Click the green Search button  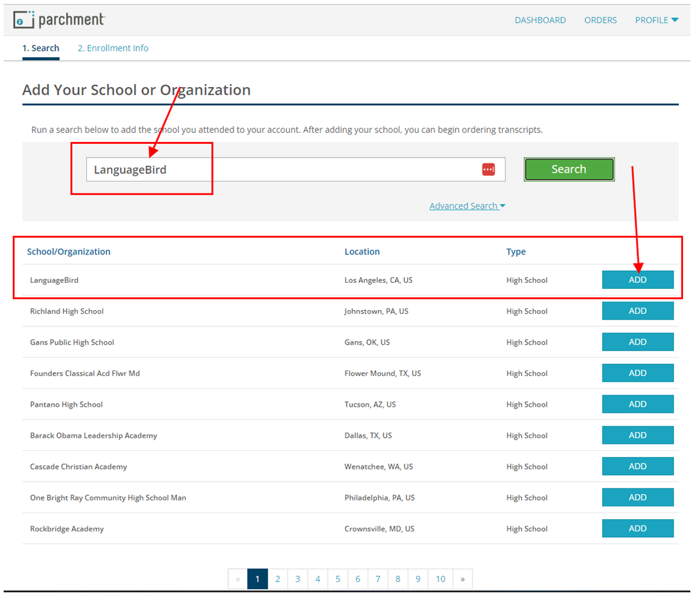coord(569,169)
